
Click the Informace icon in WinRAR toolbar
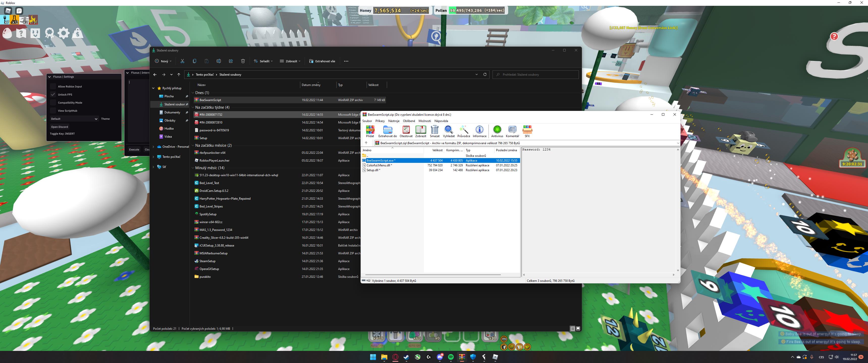pyautogui.click(x=479, y=131)
